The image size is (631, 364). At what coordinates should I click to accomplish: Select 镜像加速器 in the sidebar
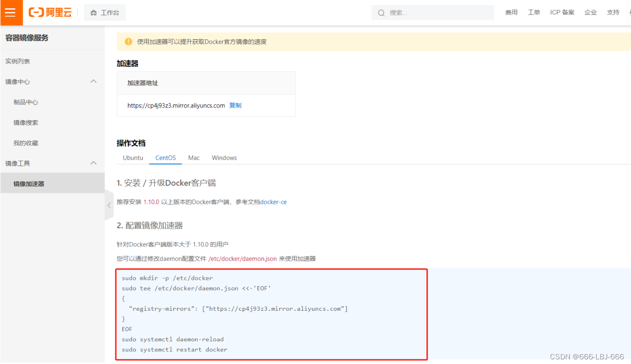point(52,184)
